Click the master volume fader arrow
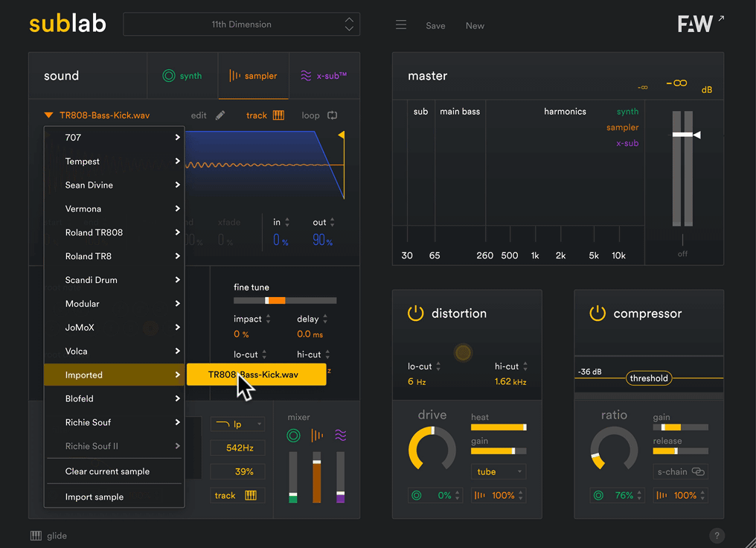This screenshot has height=548, width=756. [x=696, y=135]
